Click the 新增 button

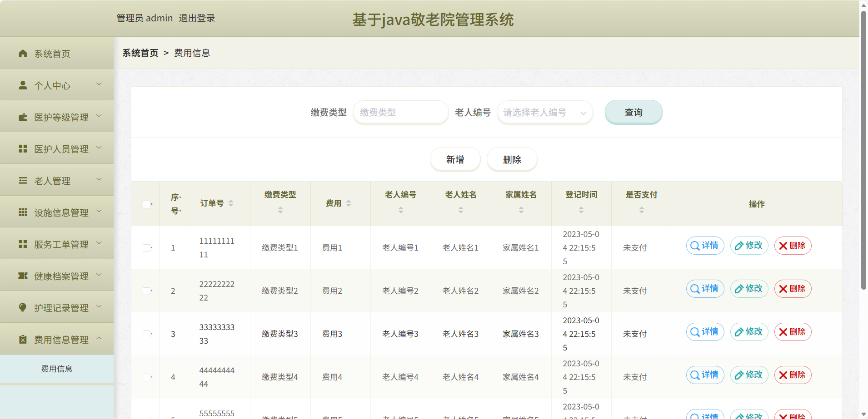coord(455,159)
